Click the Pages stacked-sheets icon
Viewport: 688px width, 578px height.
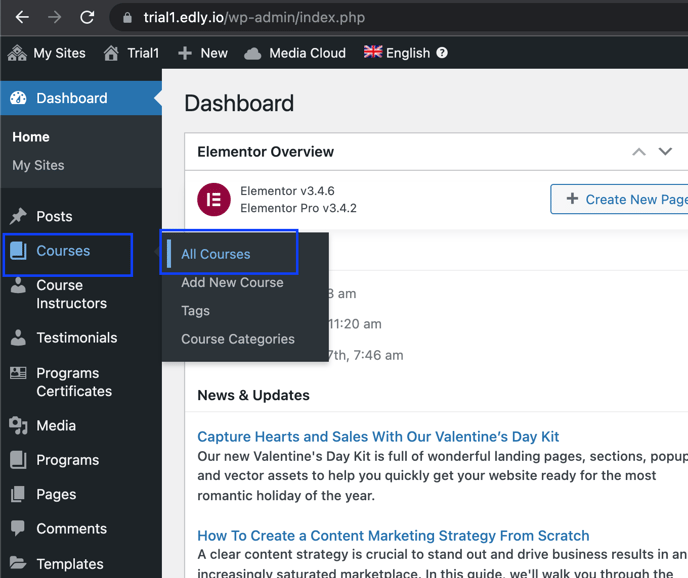coord(18,494)
